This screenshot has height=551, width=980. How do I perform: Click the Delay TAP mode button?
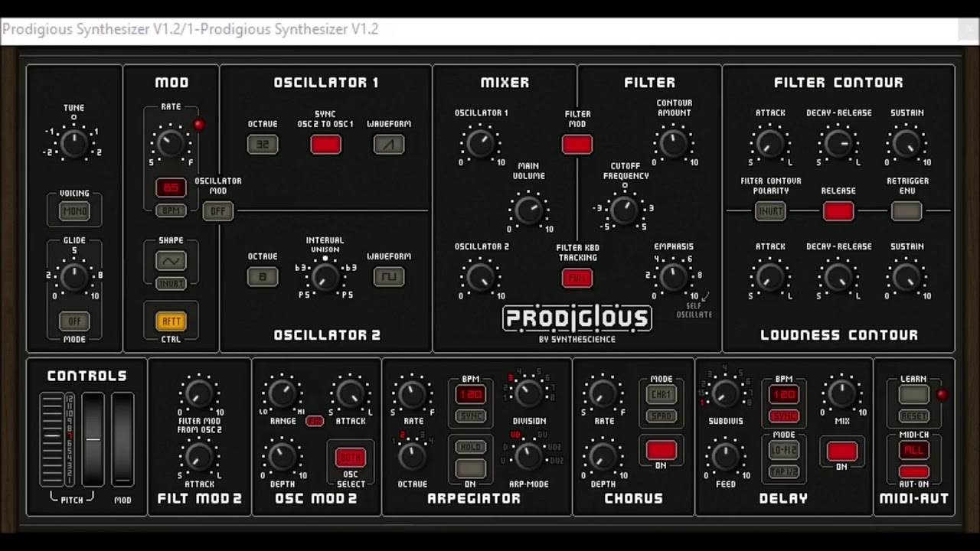tap(783, 471)
